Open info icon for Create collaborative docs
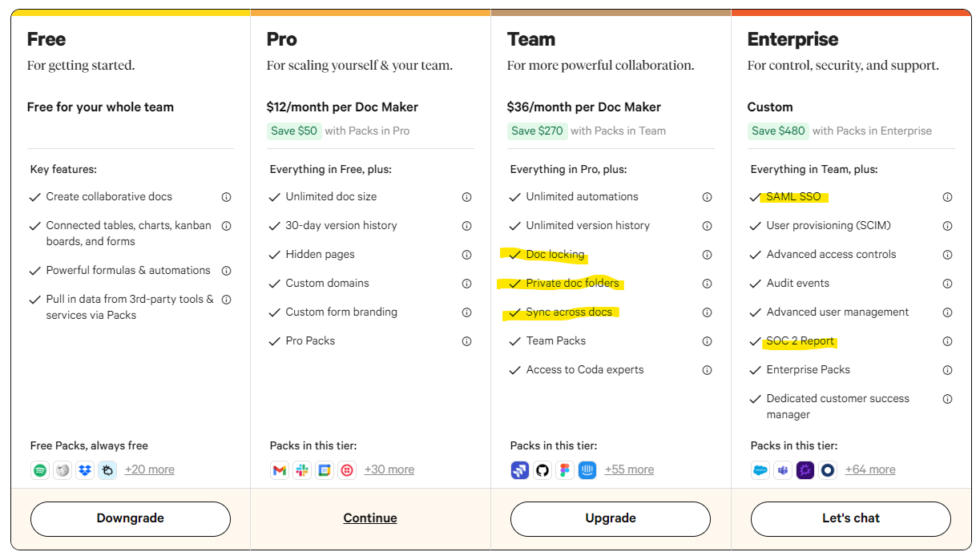This screenshot has width=980, height=560. [226, 197]
